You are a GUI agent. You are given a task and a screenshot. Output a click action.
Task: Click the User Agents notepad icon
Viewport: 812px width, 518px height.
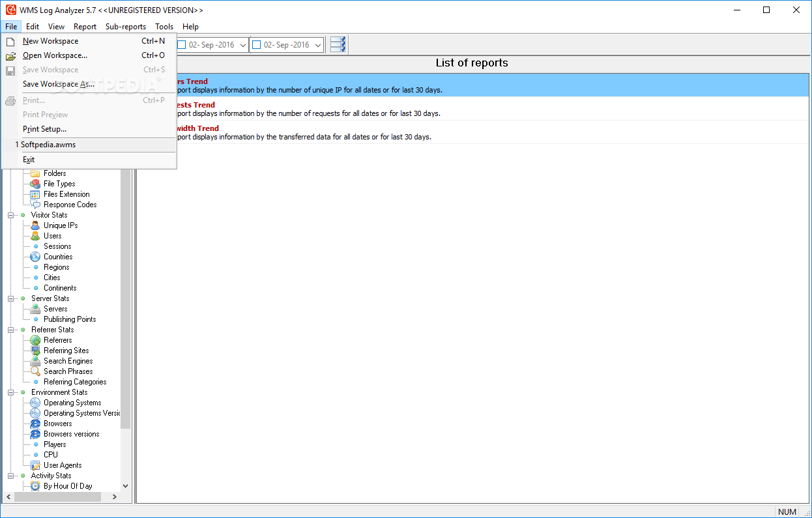click(35, 465)
